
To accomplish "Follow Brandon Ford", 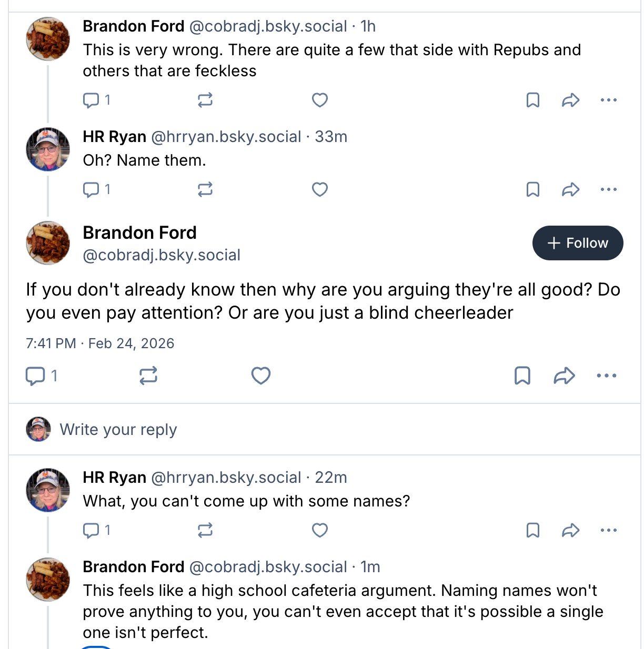I will tap(578, 243).
